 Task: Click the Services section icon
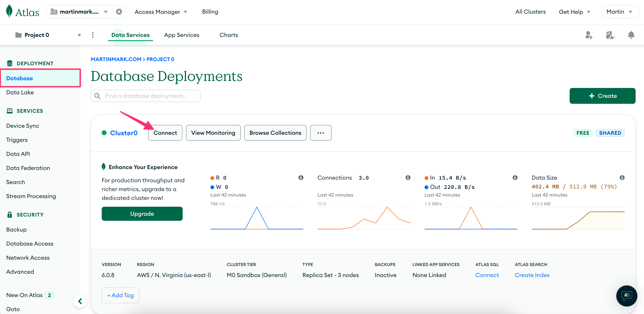pyautogui.click(x=10, y=111)
